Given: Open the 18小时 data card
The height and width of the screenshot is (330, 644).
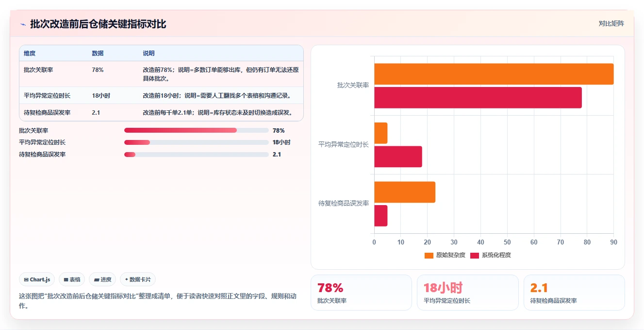Looking at the screenshot, I should (x=468, y=293).
